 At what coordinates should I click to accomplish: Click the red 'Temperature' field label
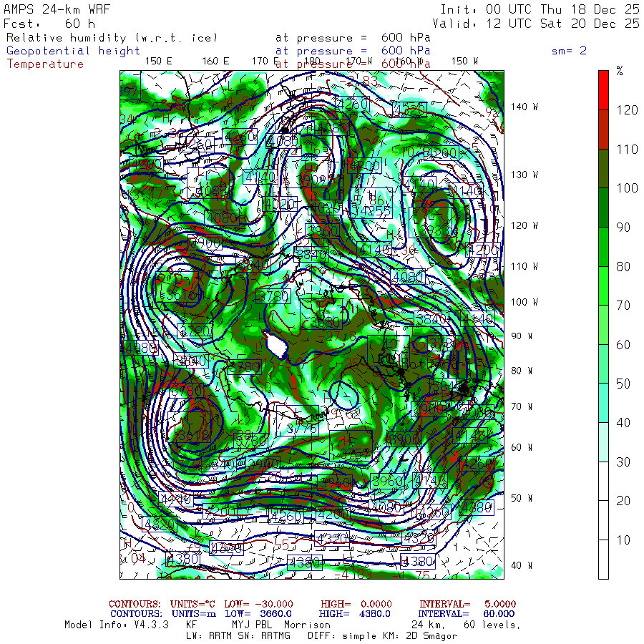click(45, 64)
